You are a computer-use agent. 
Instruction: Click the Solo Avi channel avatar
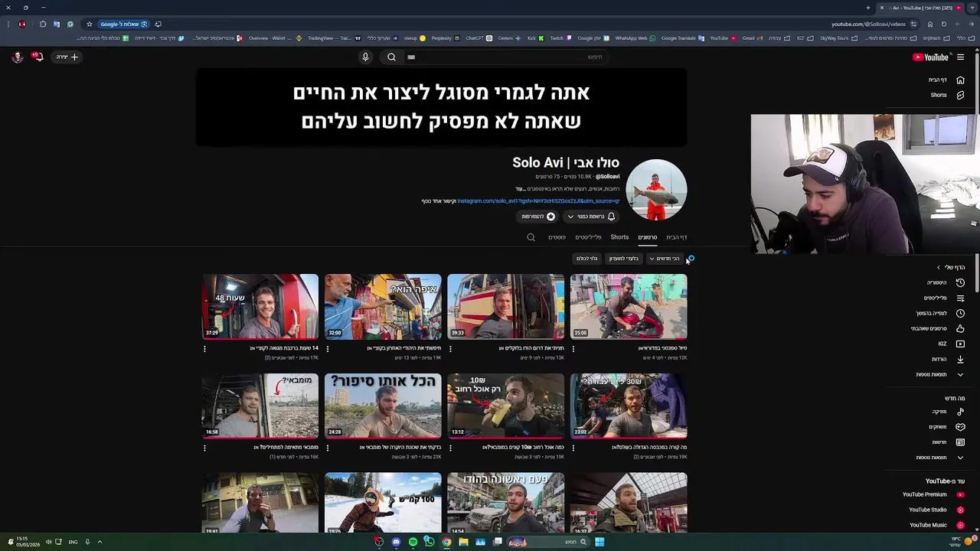click(x=656, y=190)
